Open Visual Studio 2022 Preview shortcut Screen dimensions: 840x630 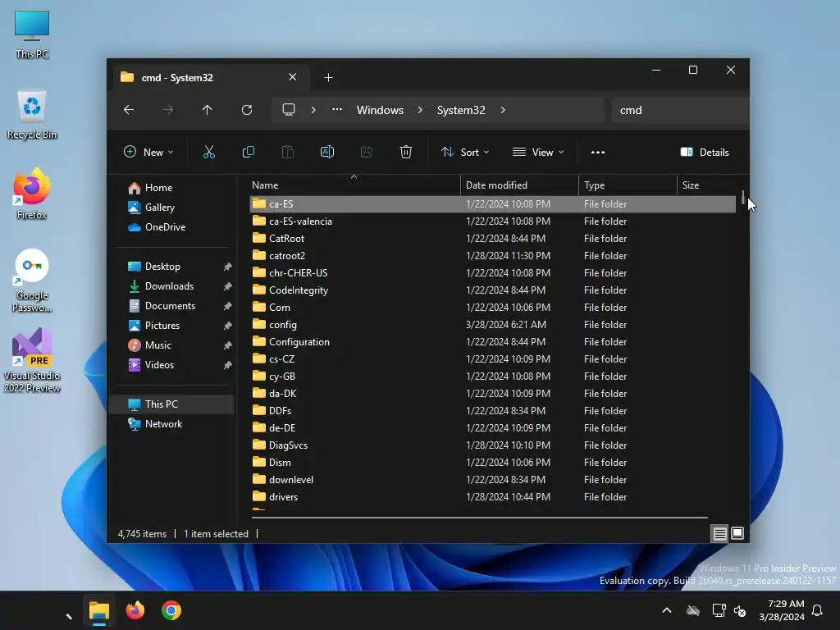tap(32, 361)
